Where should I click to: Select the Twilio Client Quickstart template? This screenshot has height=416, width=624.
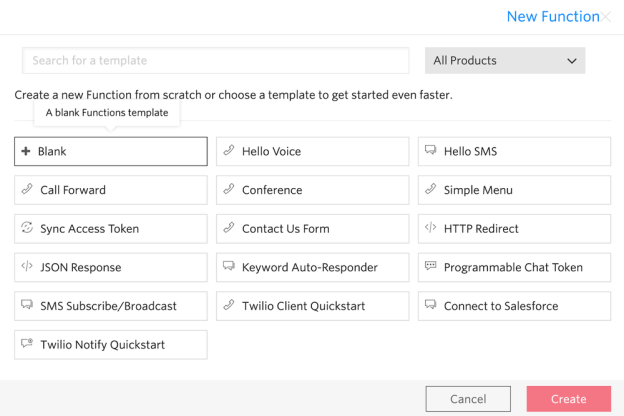[x=312, y=306]
